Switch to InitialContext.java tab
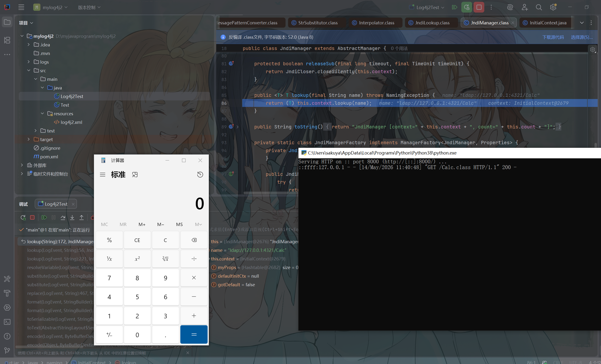 [545, 23]
